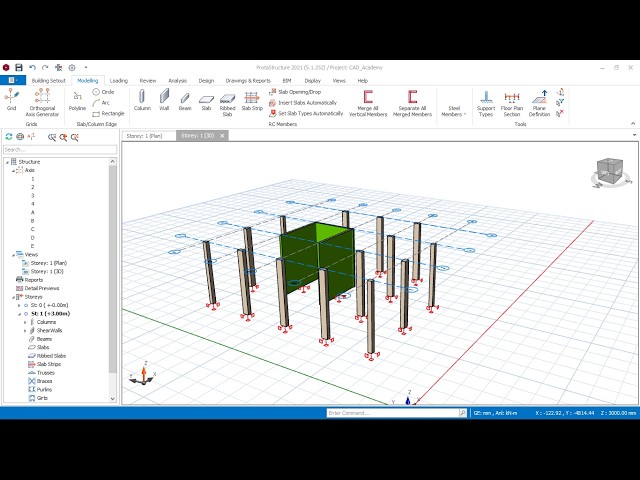
Task: Pick the Arc edge tool
Action: [101, 102]
